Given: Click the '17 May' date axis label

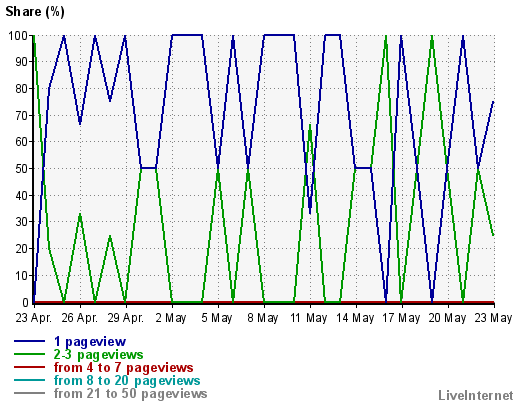Looking at the screenshot, I should (401, 318).
